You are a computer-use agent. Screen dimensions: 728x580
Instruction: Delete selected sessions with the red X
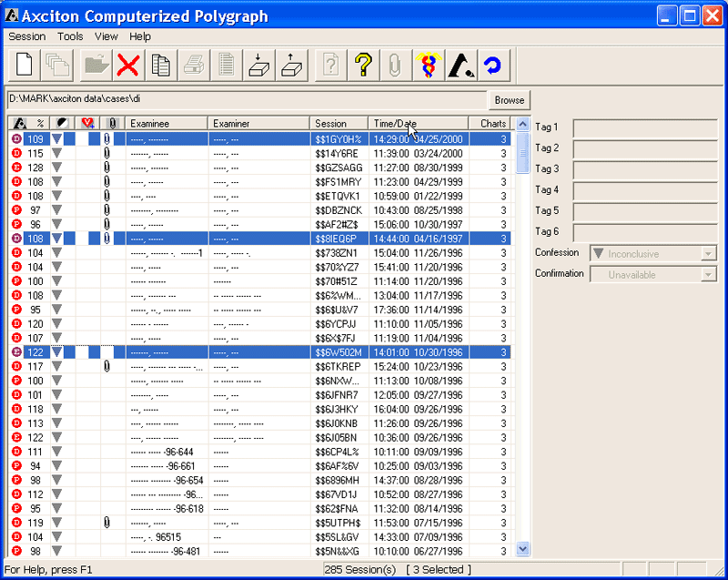(x=128, y=65)
